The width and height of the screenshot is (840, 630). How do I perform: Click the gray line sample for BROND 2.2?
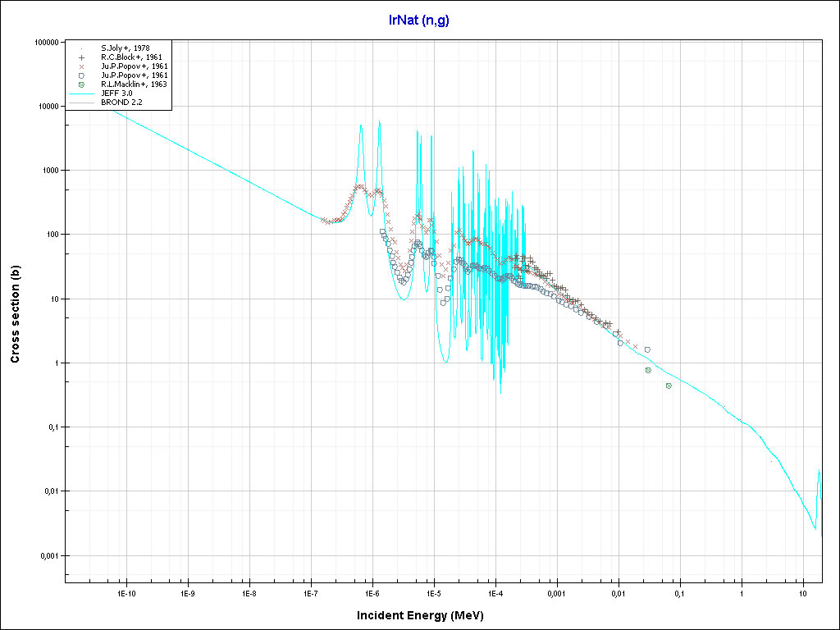coord(82,103)
